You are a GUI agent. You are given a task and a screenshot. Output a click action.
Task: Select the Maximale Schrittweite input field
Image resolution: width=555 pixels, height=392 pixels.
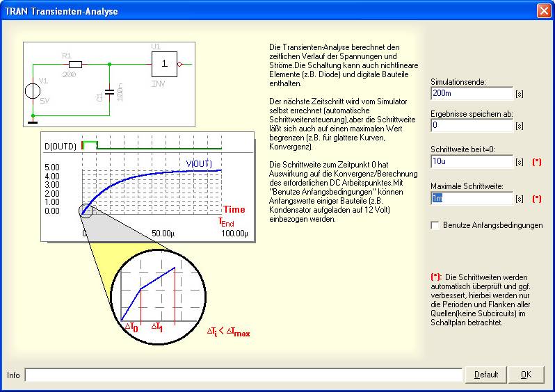pyautogui.click(x=471, y=199)
